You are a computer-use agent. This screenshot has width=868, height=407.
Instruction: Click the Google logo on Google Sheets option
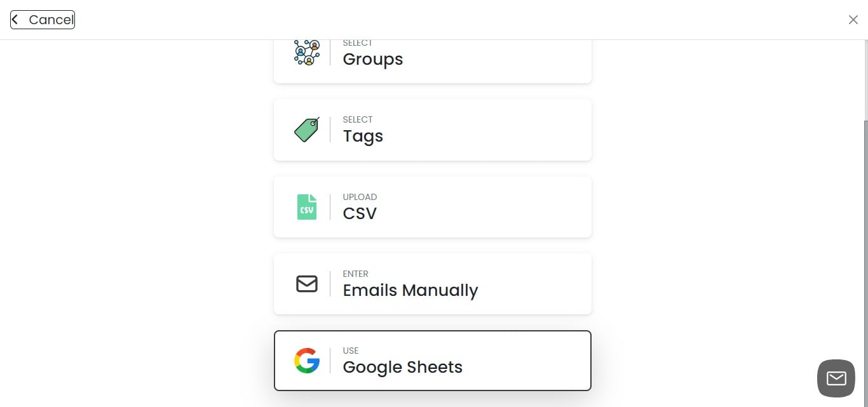pos(306,361)
